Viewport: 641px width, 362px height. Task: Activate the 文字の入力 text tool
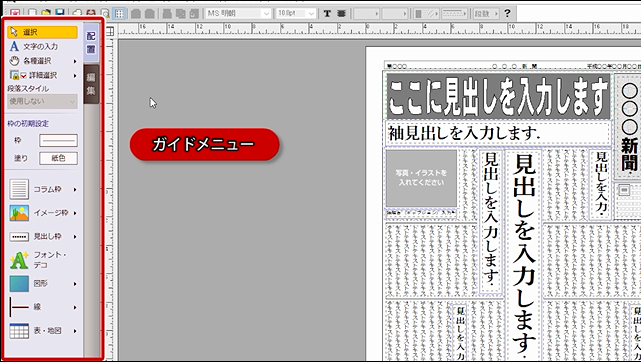(x=34, y=46)
